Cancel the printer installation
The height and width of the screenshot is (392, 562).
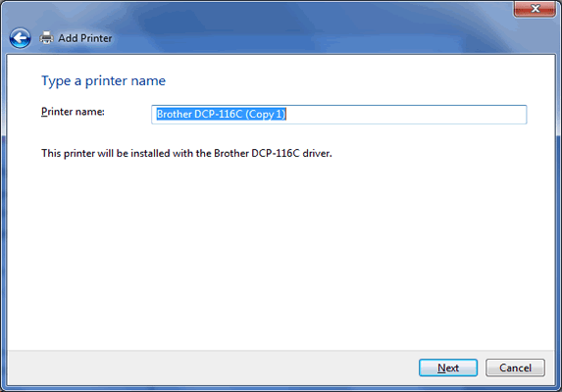[515, 367]
